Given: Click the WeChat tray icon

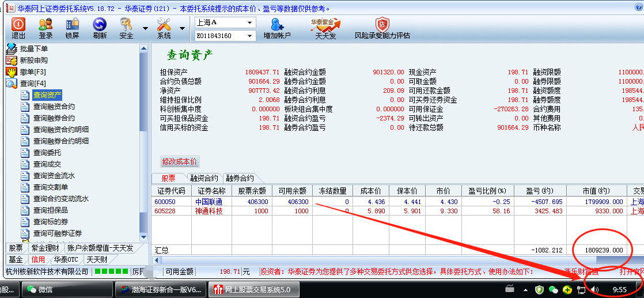Looking at the screenshot, I should coord(554,290).
